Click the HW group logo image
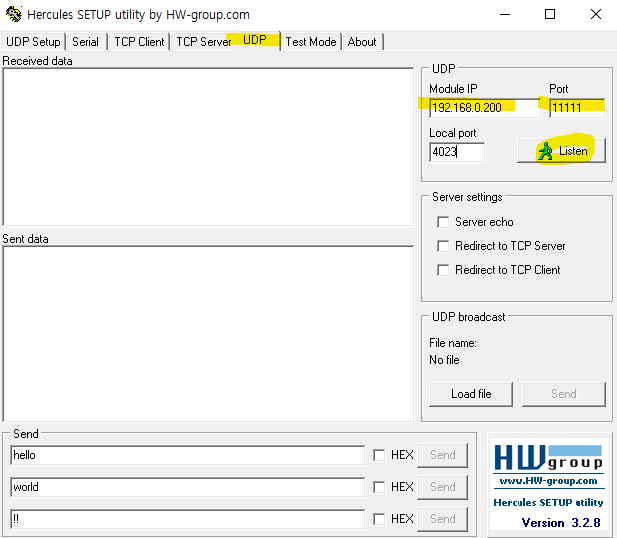Viewport: 617px width, 538px height. point(548,458)
